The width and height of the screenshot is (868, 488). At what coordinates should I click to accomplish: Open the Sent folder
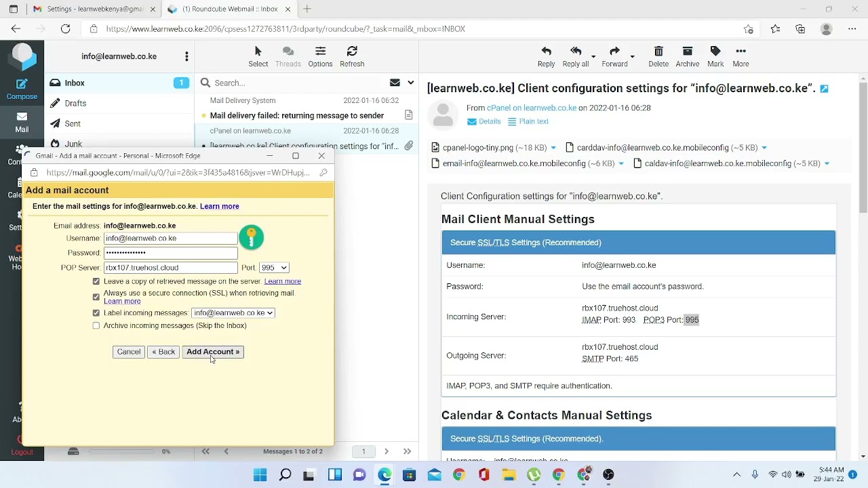point(119,123)
